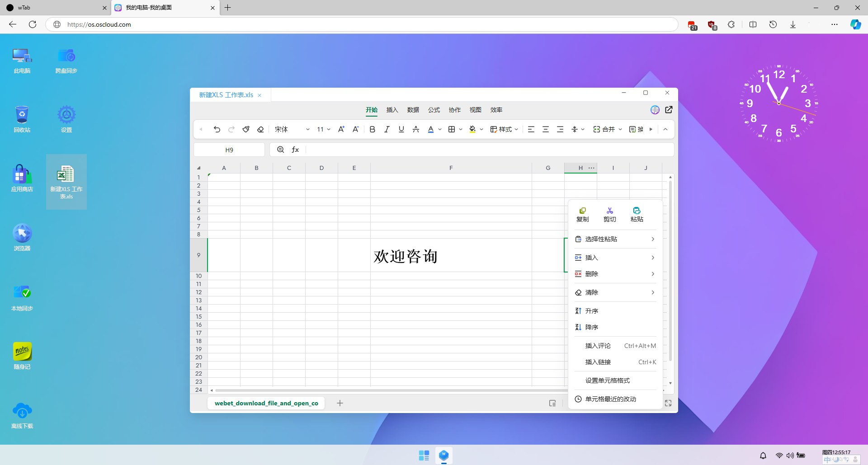Click the formula bar input area

pyautogui.click(x=490, y=150)
